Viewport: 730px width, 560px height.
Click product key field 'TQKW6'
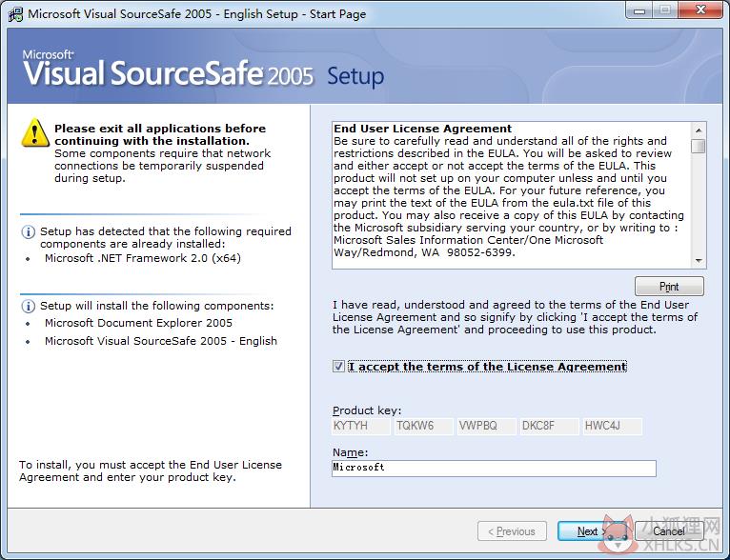pos(424,426)
